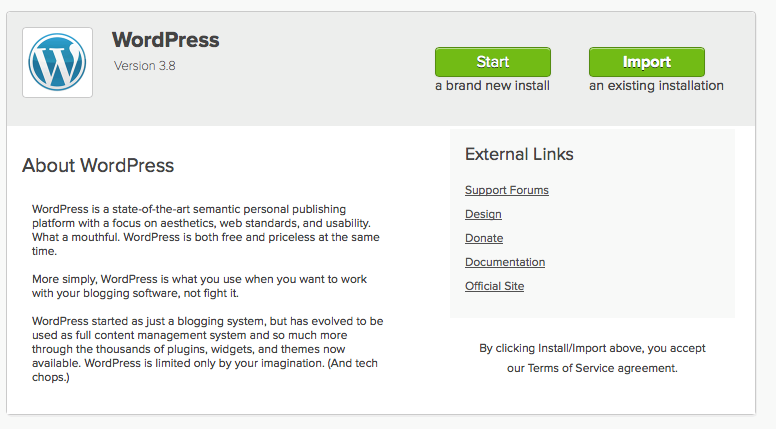Viewport: 776px width, 429px height.
Task: Open the Design external link
Action: [483, 214]
